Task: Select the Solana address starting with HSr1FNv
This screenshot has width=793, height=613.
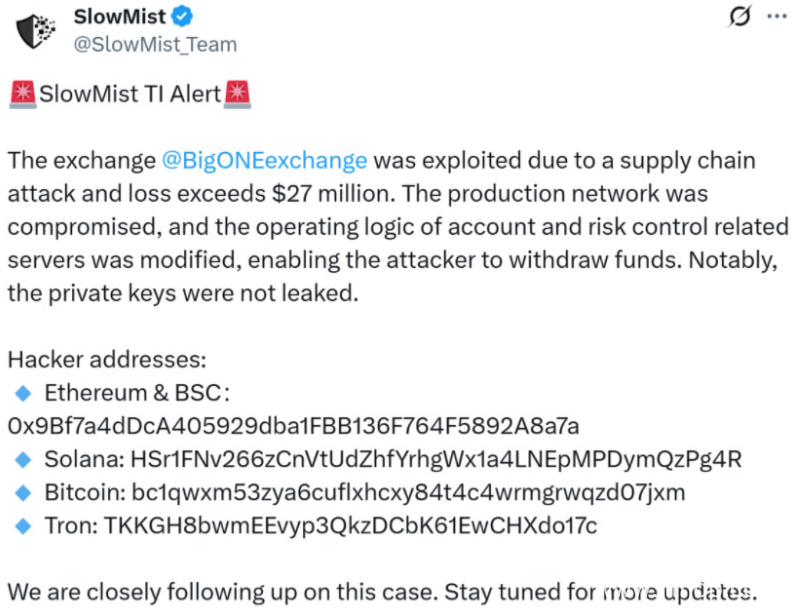Action: pos(436,459)
